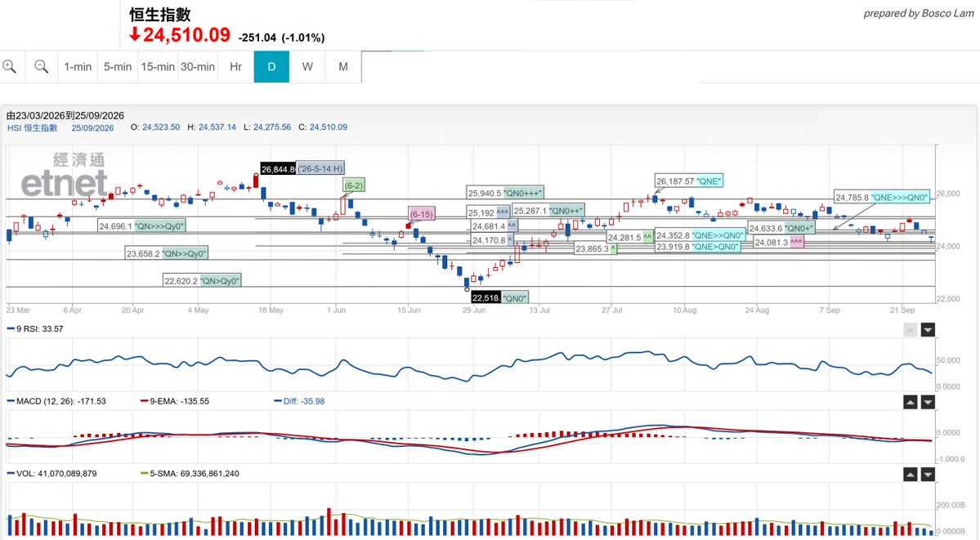The height and width of the screenshot is (540, 980).
Task: Click the 24,785.8 "QNE>>>QN0" label
Action: tap(882, 198)
